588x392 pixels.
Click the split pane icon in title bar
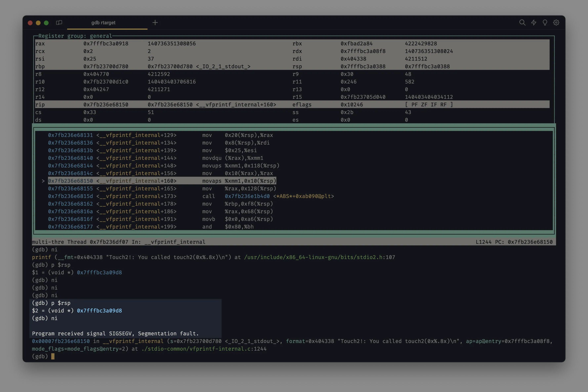[59, 22]
